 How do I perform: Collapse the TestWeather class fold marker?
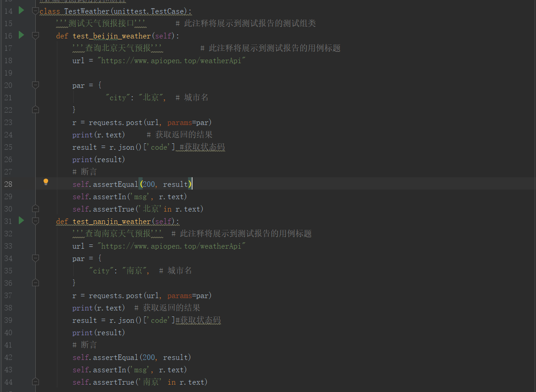point(35,11)
